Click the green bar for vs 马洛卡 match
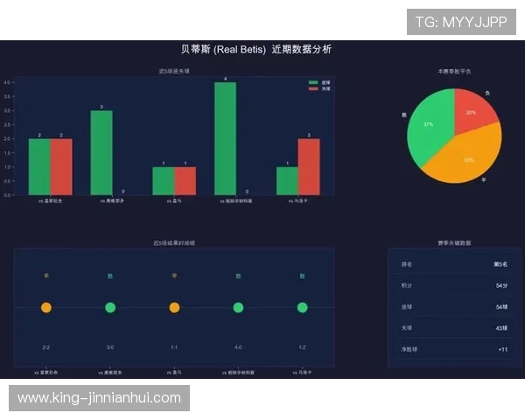 pyautogui.click(x=287, y=181)
